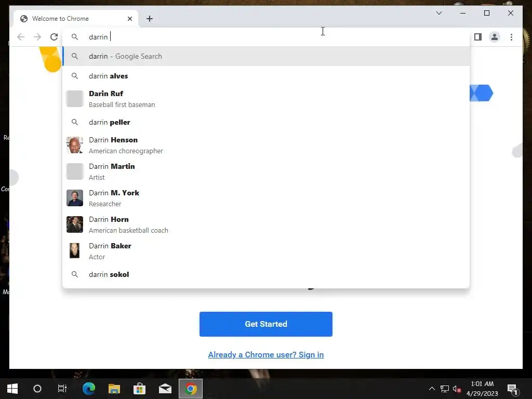Image resolution: width=532 pixels, height=399 pixels.
Task: Open the clock showing 1:01 AM
Action: point(482,389)
